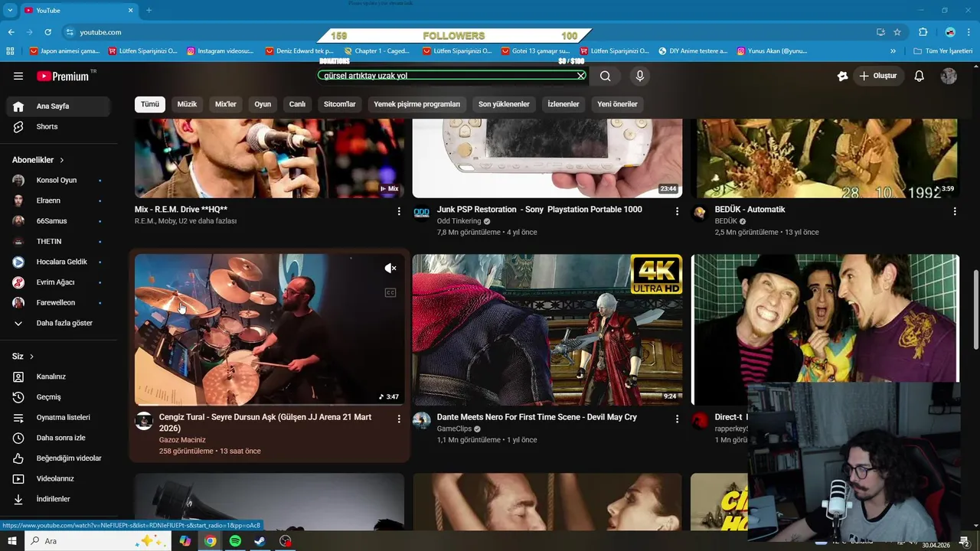Expand the Siz section chevron
Image resolution: width=980 pixels, height=551 pixels.
(31, 357)
